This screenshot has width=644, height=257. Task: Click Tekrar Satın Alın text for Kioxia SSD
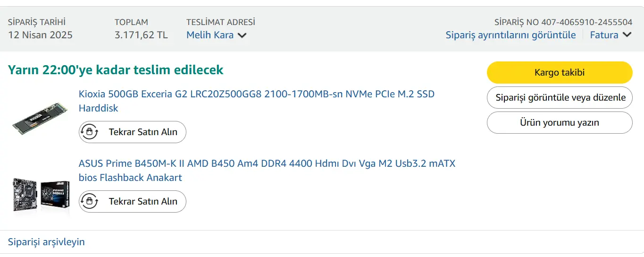pos(143,132)
